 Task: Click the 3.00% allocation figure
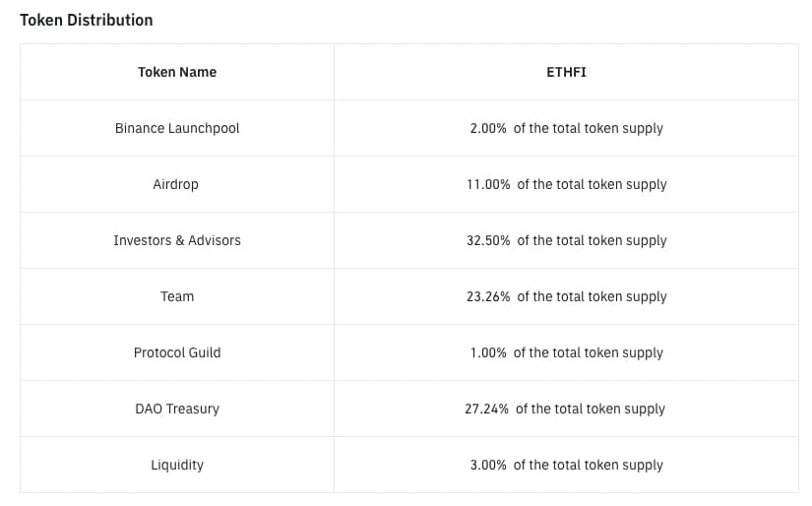click(x=487, y=465)
